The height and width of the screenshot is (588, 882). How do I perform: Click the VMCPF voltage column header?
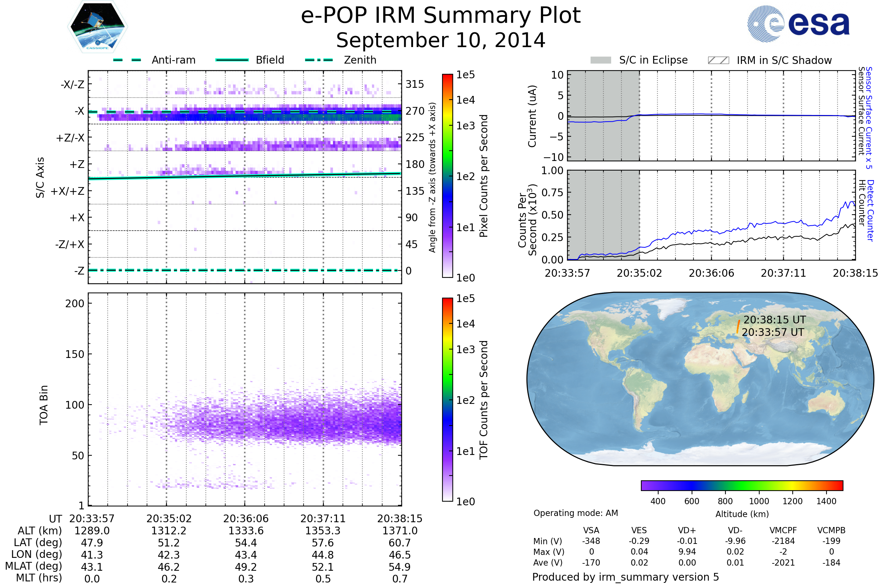pyautogui.click(x=783, y=530)
